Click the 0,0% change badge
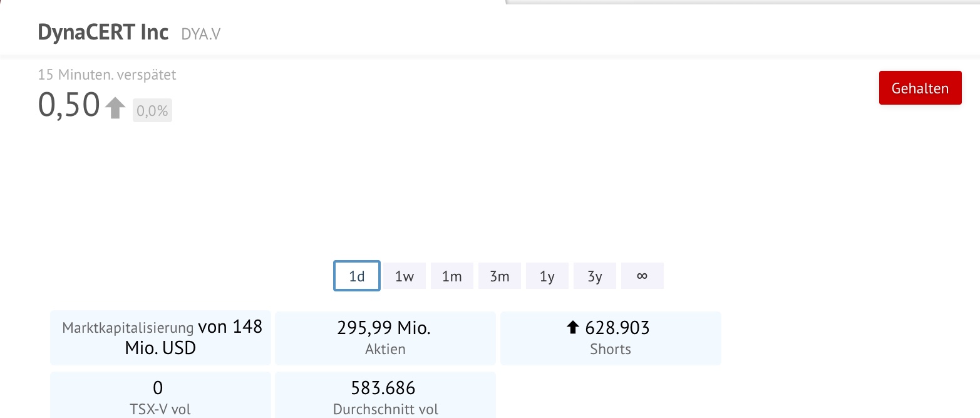Image resolution: width=980 pixels, height=418 pixels. click(x=152, y=111)
